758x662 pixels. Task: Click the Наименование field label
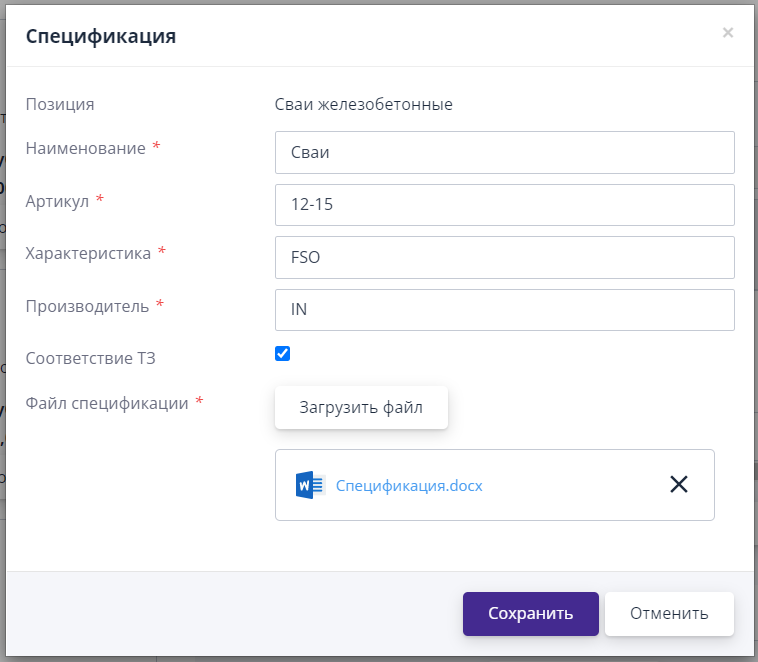tap(85, 148)
